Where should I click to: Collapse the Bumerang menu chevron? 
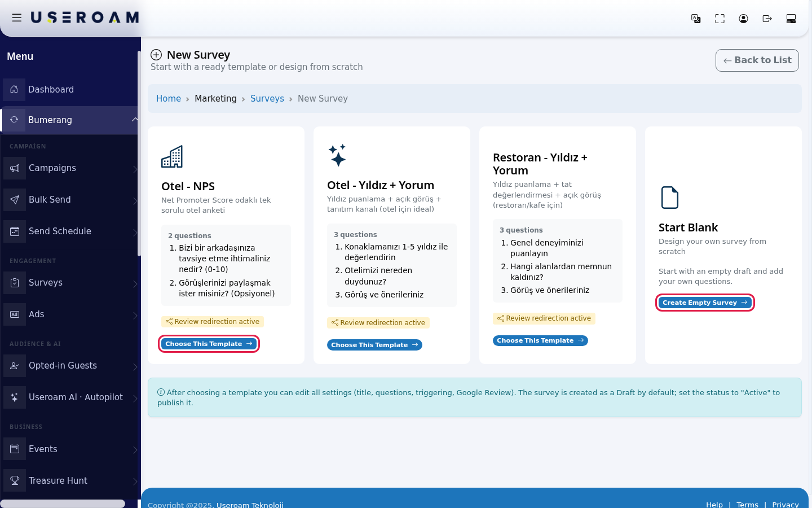click(134, 120)
